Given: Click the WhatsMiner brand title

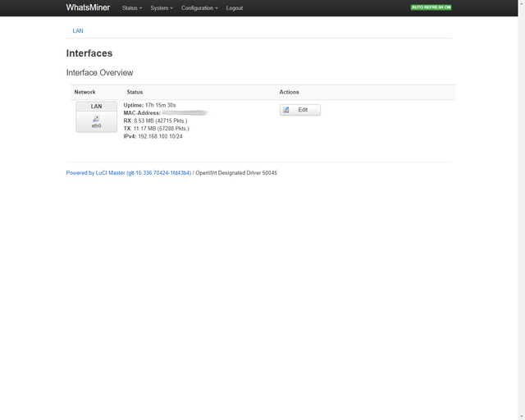Looking at the screenshot, I should (x=88, y=7).
